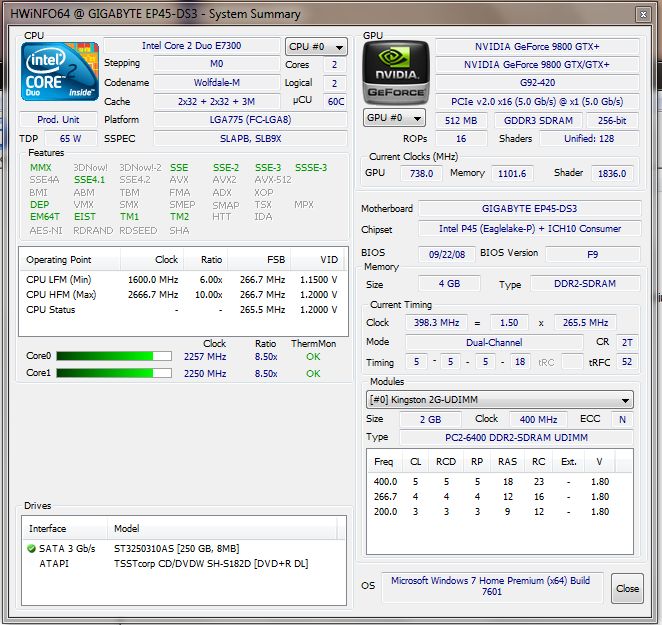
Task: Click the BIOS date 09/22/08 field
Action: tap(447, 254)
